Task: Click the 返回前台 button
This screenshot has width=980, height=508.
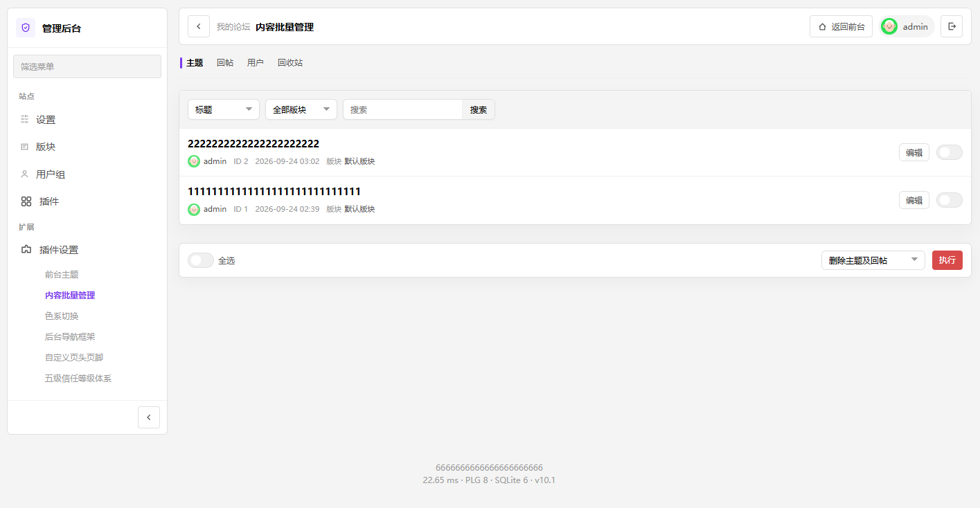Action: (841, 26)
